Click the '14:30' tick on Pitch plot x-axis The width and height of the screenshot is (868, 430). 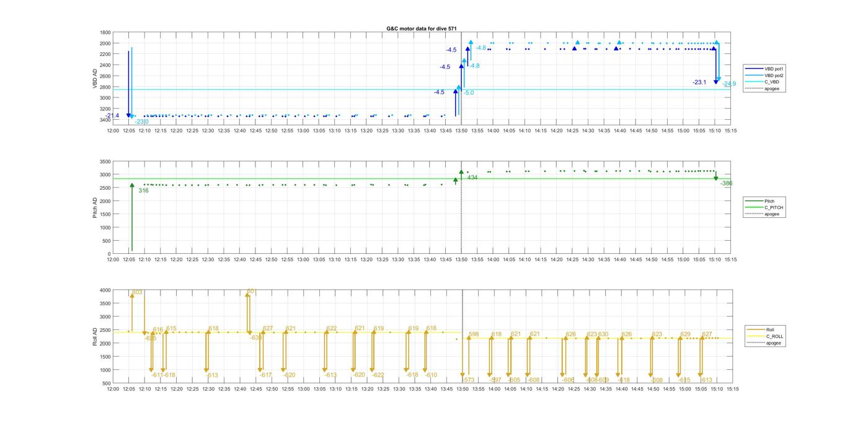click(x=588, y=259)
